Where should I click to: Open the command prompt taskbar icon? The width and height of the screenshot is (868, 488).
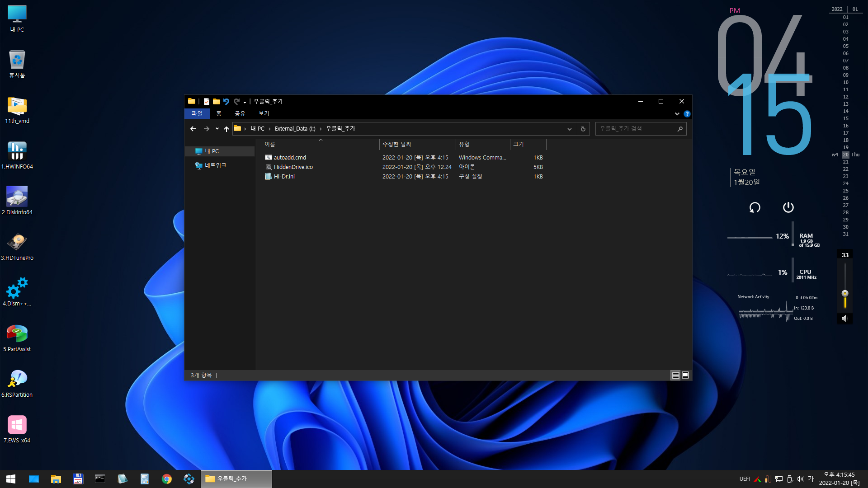100,479
